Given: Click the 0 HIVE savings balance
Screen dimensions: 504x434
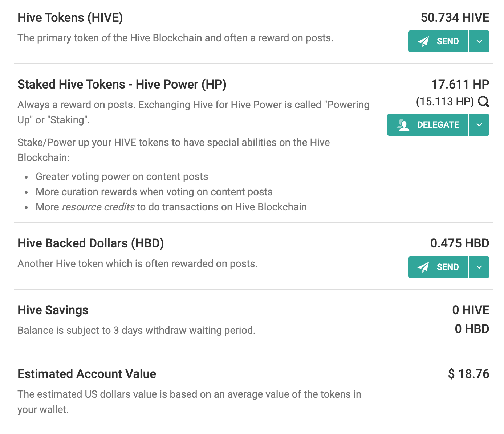Looking at the screenshot, I should (471, 310).
